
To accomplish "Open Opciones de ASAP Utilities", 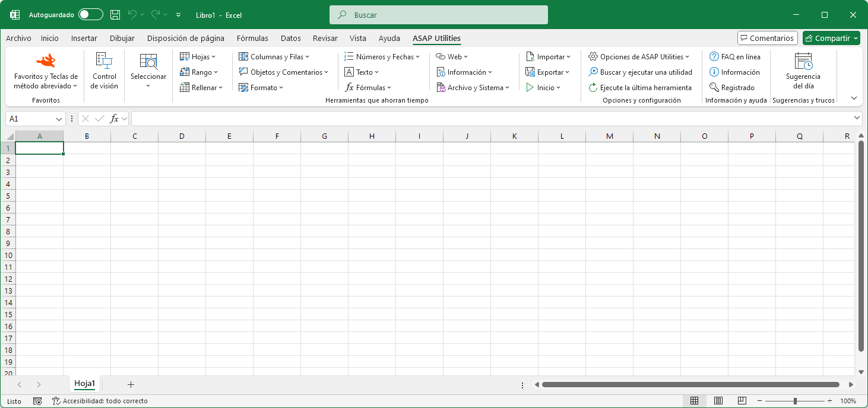I will click(639, 56).
